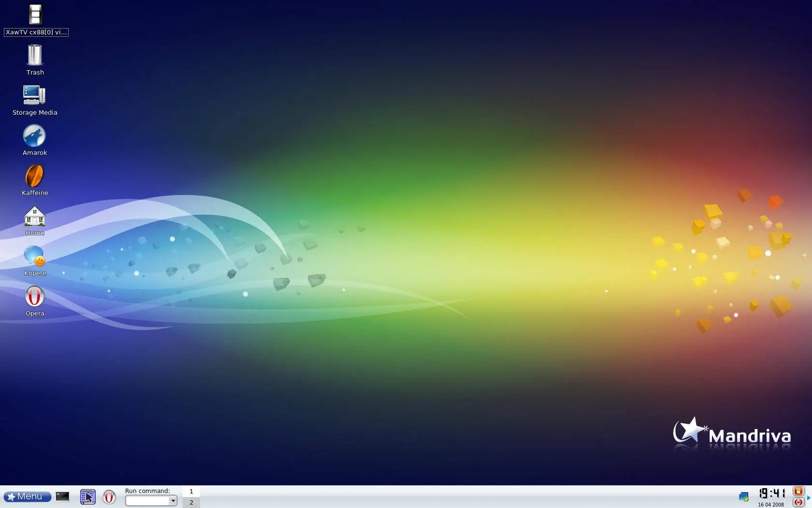Click the 19:41 panel clock
Image resolution: width=812 pixels, height=508 pixels.
pyautogui.click(x=771, y=493)
